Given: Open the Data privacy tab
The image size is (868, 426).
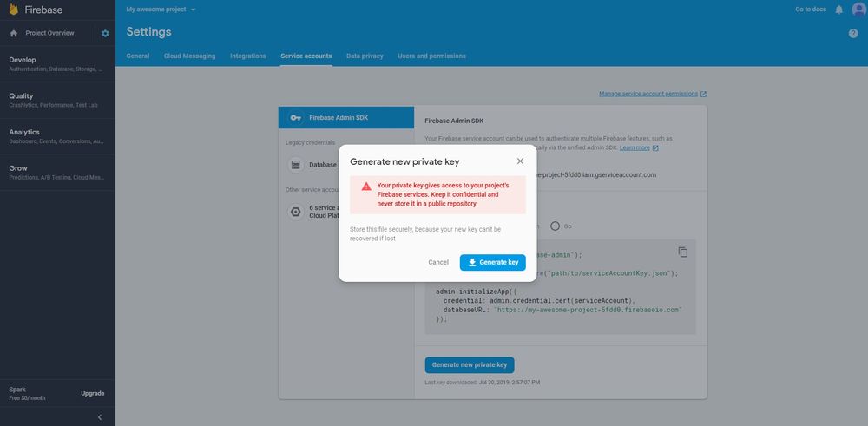Looking at the screenshot, I should click(365, 56).
